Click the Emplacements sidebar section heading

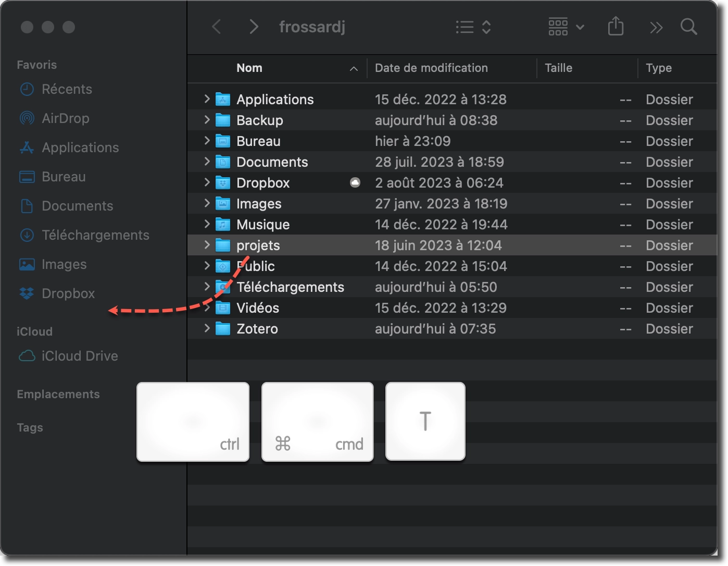[x=58, y=394]
